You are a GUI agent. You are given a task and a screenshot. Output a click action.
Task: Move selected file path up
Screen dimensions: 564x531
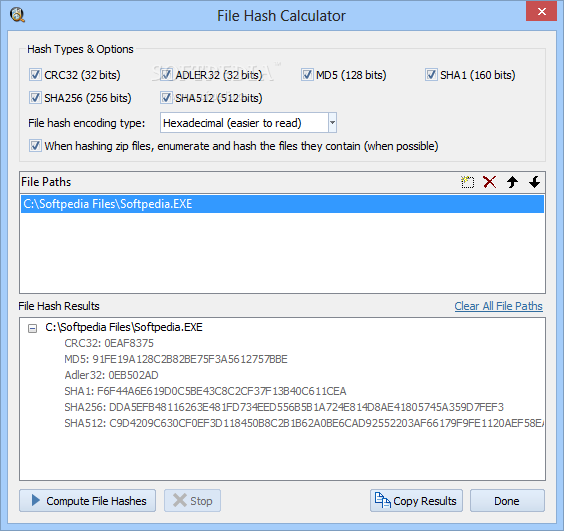(x=512, y=182)
